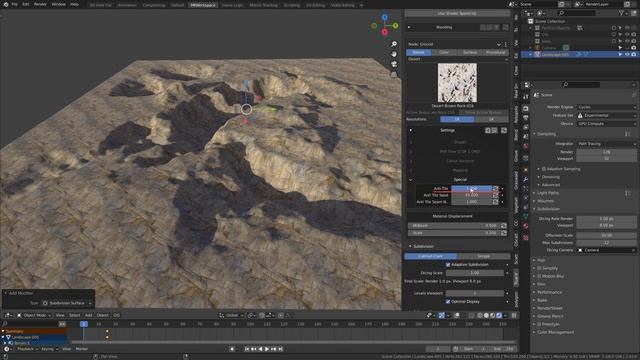Toggle Adaptive Sampling checkbox
The image size is (640, 360).
pyautogui.click(x=544, y=169)
